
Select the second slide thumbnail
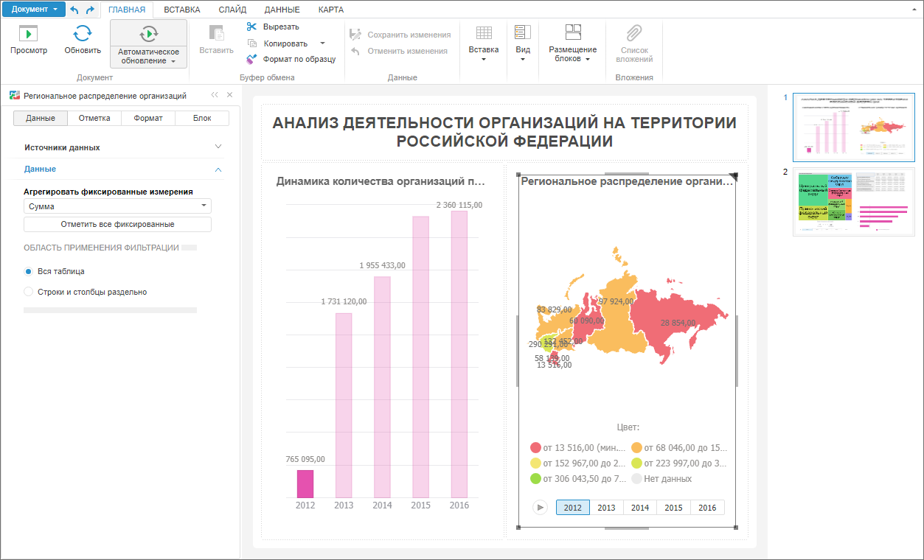(852, 201)
